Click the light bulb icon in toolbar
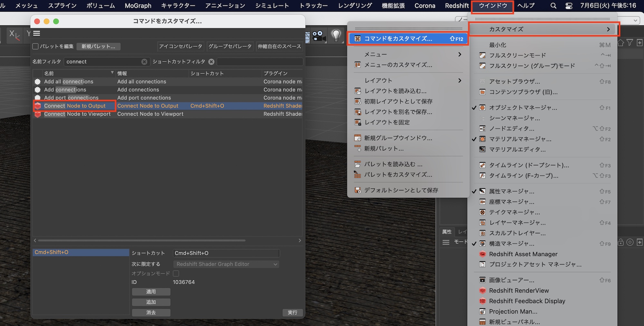This screenshot has height=326, width=644. pos(336,35)
